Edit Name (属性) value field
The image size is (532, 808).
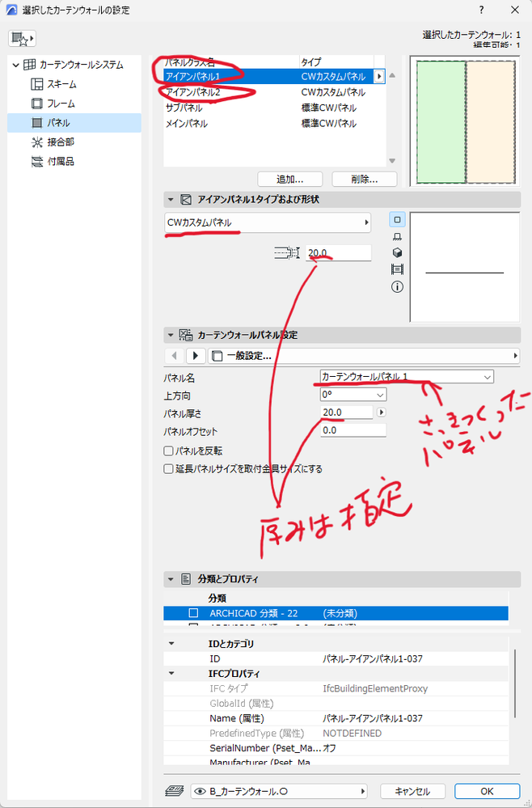pos(373,718)
